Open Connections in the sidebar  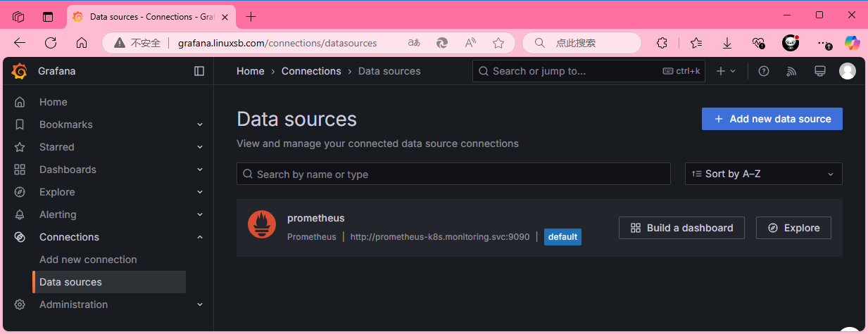69,237
